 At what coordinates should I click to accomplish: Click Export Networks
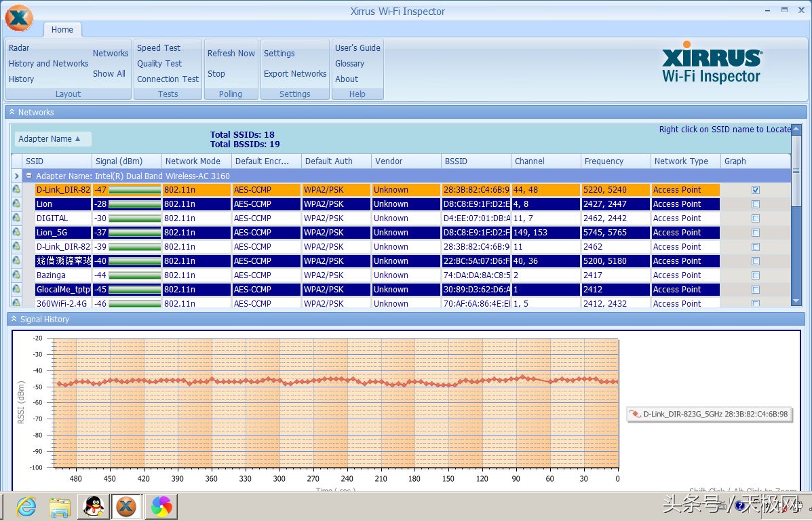[295, 73]
